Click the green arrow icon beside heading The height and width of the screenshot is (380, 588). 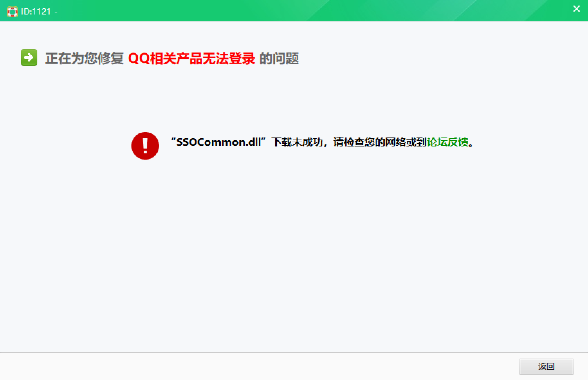[29, 57]
